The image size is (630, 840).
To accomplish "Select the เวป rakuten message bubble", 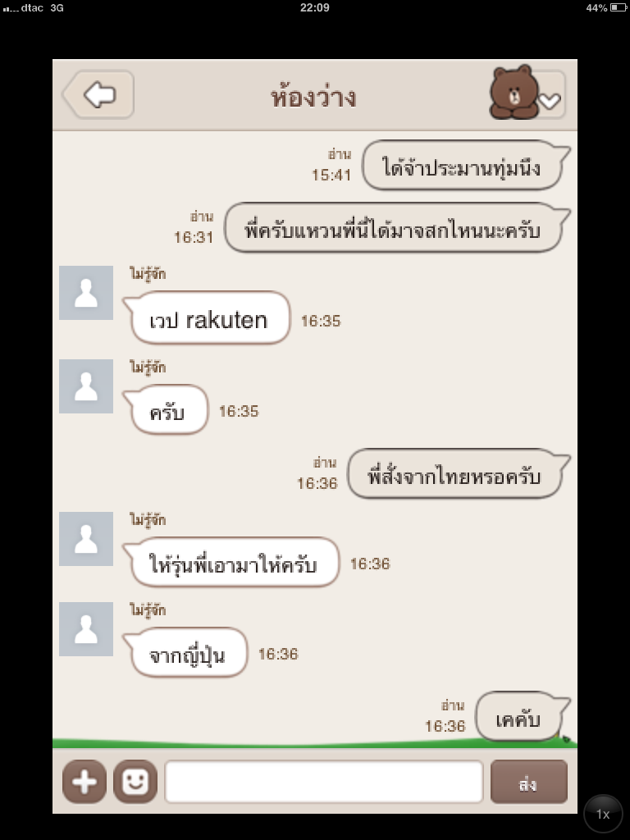I will (x=208, y=317).
